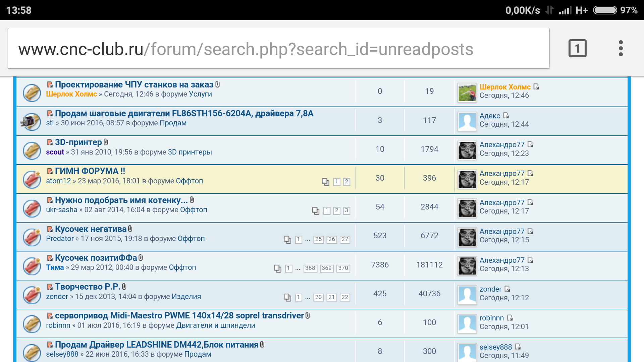The image size is (644, 362).
Task: Open profile of user robinnn in last-post column
Action: pyautogui.click(x=491, y=318)
